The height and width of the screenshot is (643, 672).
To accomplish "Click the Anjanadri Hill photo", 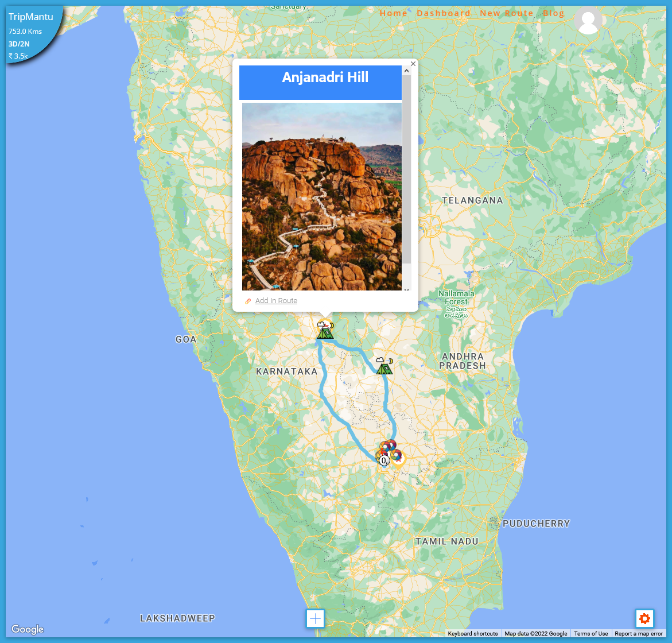I will [x=322, y=196].
